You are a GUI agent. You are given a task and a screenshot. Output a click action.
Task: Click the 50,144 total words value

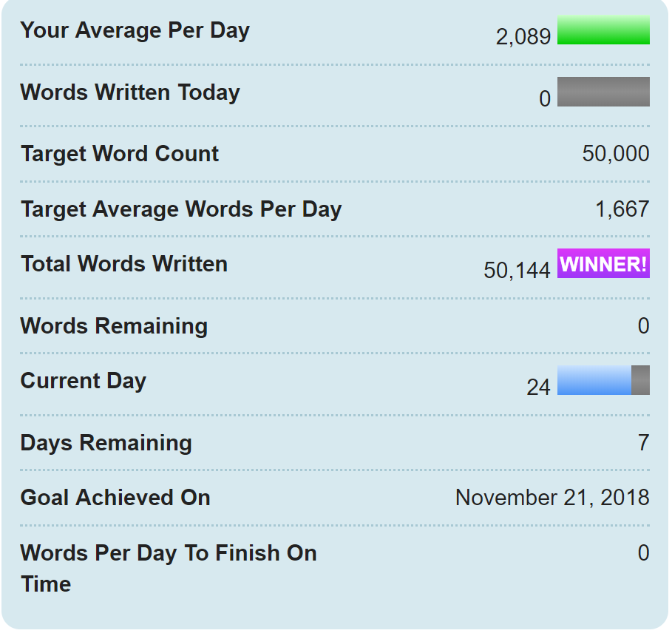click(517, 271)
